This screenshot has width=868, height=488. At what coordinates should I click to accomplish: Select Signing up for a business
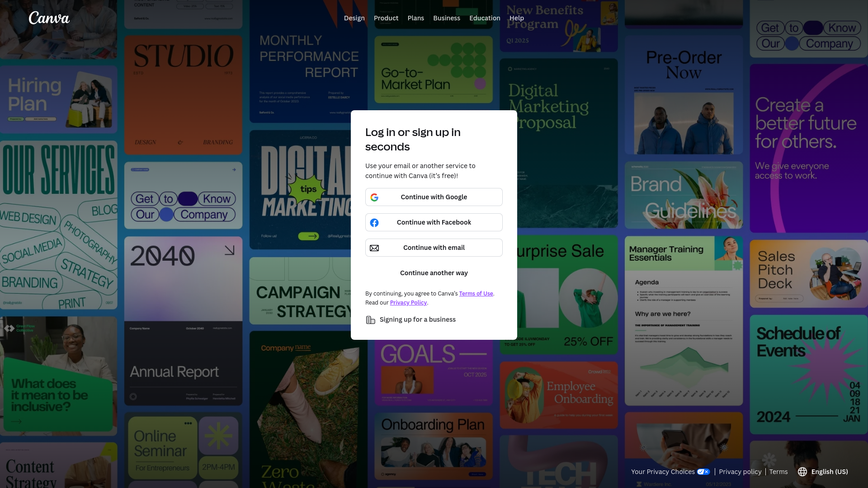pos(417,319)
